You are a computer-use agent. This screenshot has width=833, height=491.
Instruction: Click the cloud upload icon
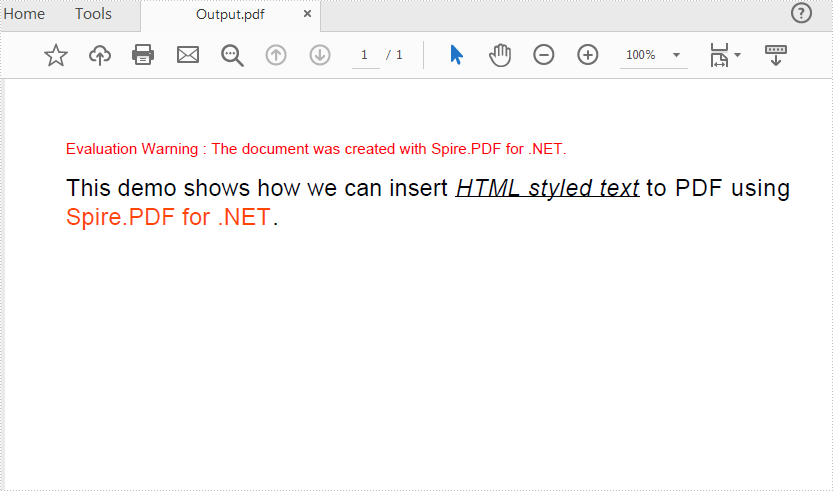pyautogui.click(x=100, y=55)
